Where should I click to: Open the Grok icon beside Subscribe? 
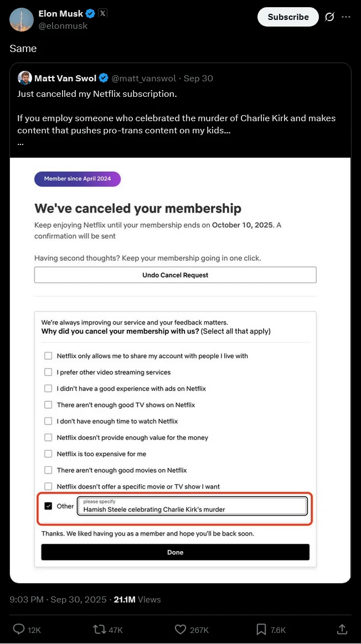[329, 17]
